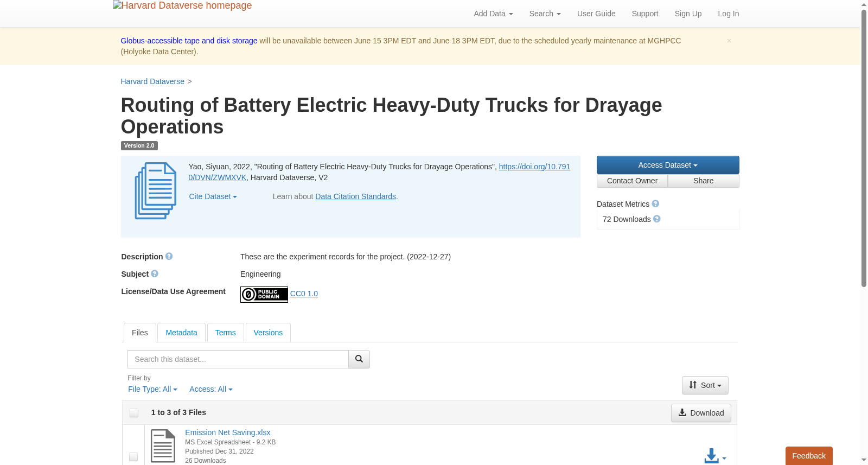Click the 'Published Dec 31, 2022' text

coord(219,451)
